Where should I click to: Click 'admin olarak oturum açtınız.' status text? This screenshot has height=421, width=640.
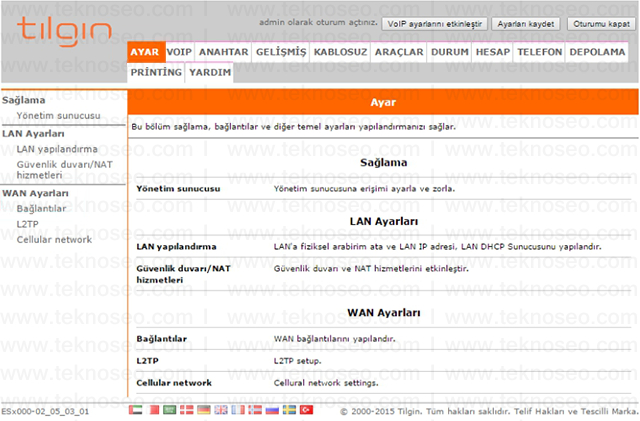click(x=318, y=22)
